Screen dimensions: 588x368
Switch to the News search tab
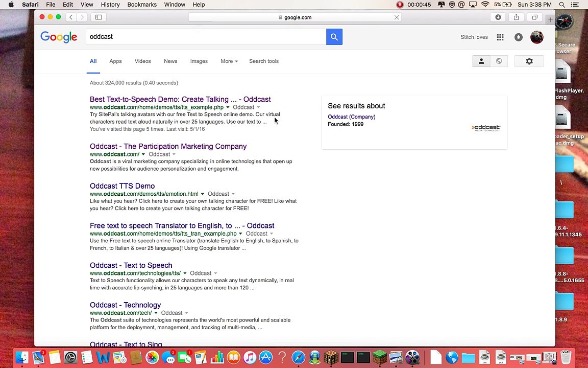170,61
